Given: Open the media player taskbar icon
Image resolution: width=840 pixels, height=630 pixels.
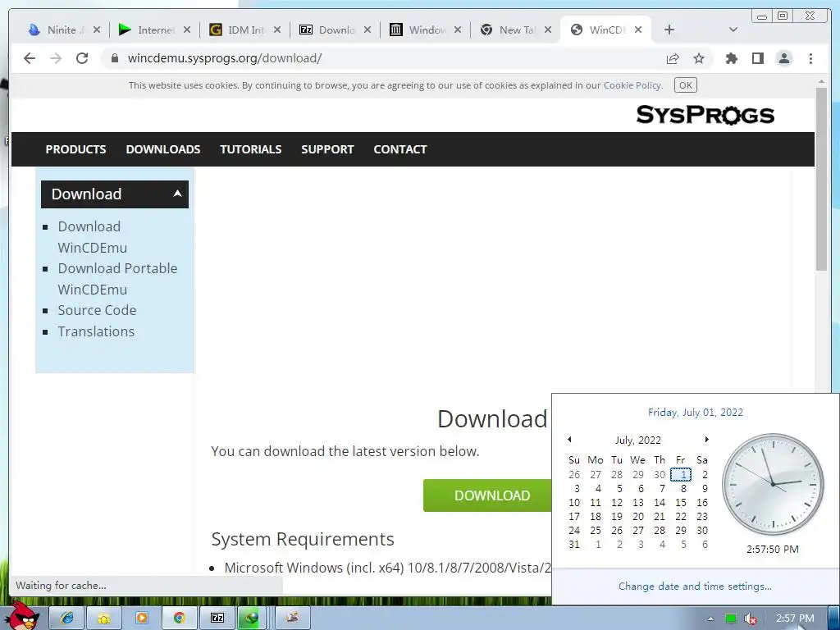Looking at the screenshot, I should pos(142,619).
